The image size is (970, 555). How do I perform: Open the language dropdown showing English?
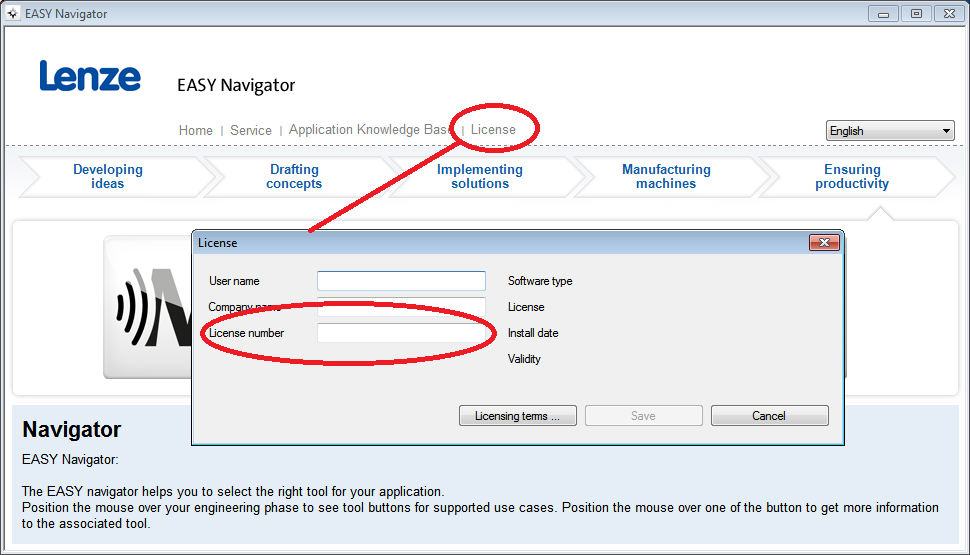(890, 131)
